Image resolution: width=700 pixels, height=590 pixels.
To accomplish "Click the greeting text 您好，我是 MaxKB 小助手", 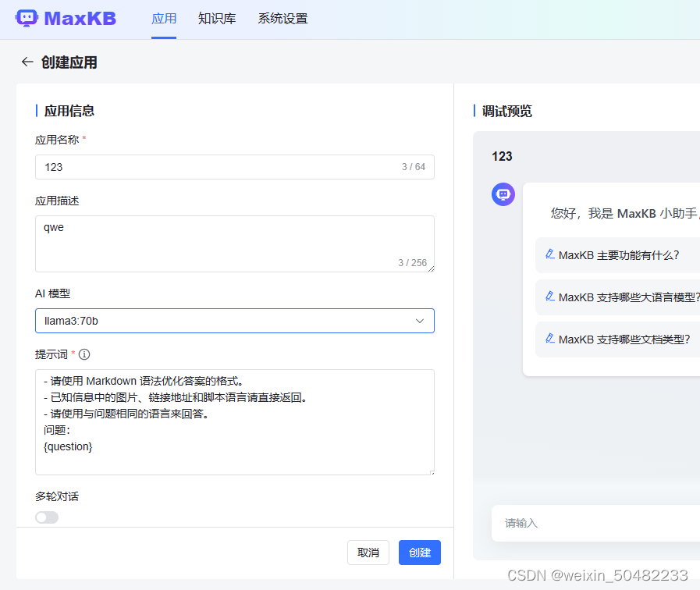I will [625, 213].
